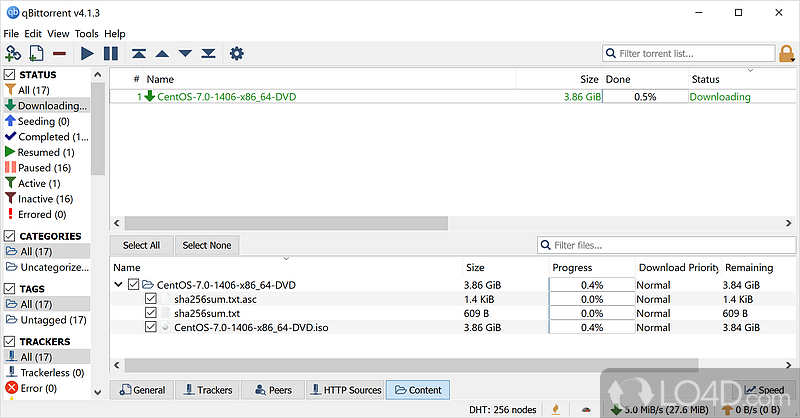800x418 pixels.
Task: Open Options via gear icon
Action: click(237, 53)
